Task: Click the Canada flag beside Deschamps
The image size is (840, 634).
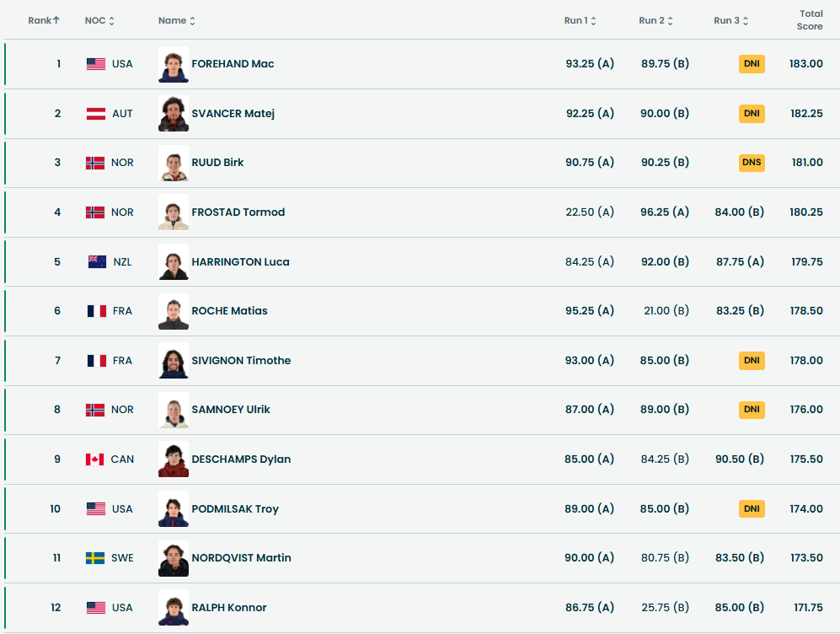Action: coord(94,459)
